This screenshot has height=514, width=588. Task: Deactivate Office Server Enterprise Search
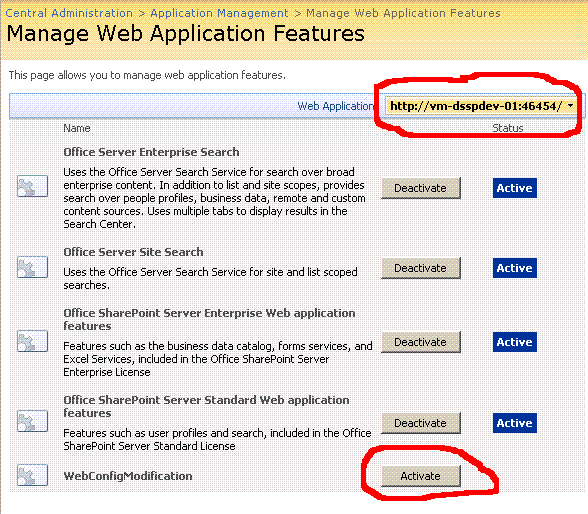point(420,188)
